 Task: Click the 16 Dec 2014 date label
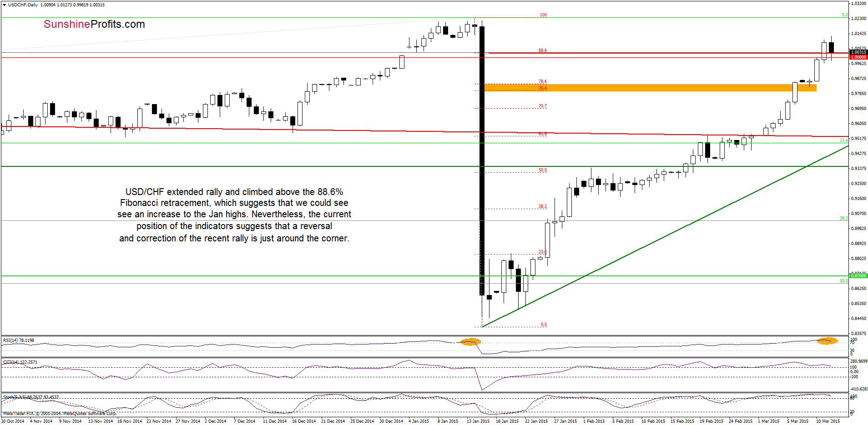click(304, 421)
